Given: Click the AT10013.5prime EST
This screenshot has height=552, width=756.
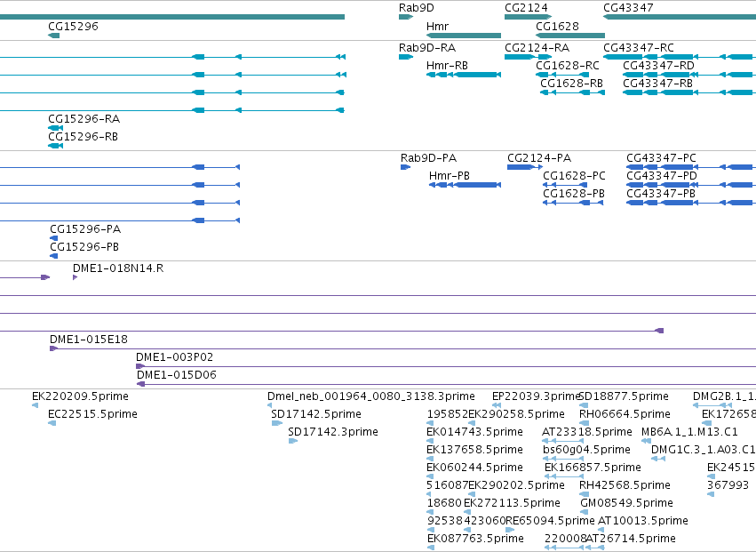Looking at the screenshot, I should pyautogui.click(x=601, y=530).
